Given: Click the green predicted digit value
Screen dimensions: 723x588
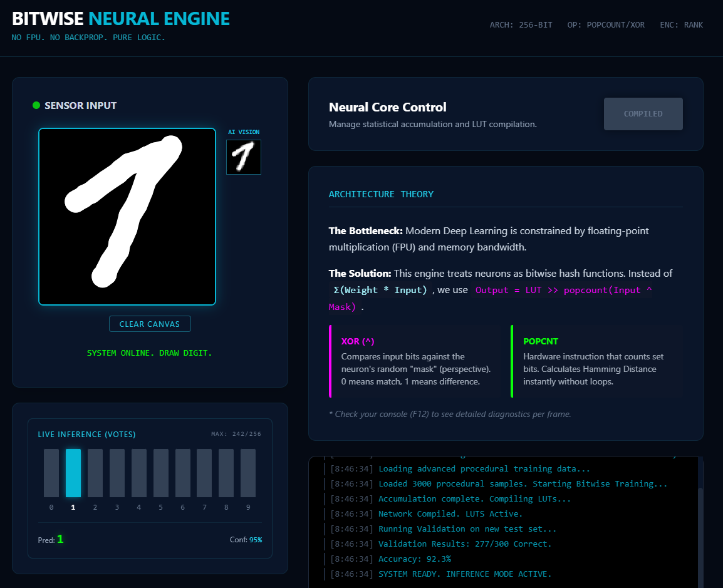Looking at the screenshot, I should (60, 539).
